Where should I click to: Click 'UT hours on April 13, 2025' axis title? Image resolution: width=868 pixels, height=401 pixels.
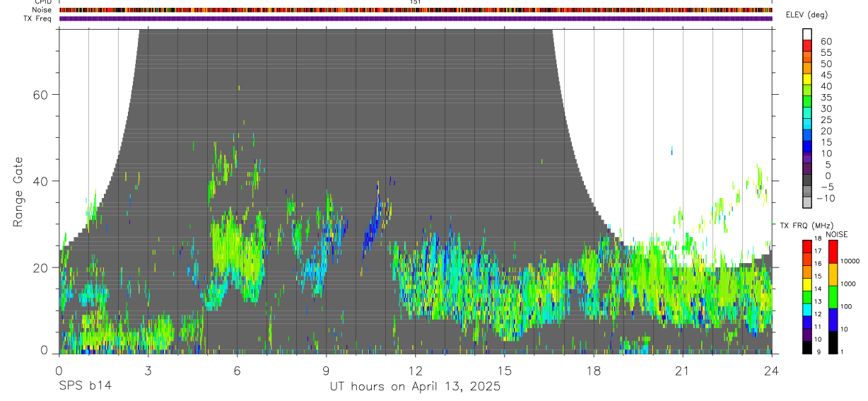[415, 387]
